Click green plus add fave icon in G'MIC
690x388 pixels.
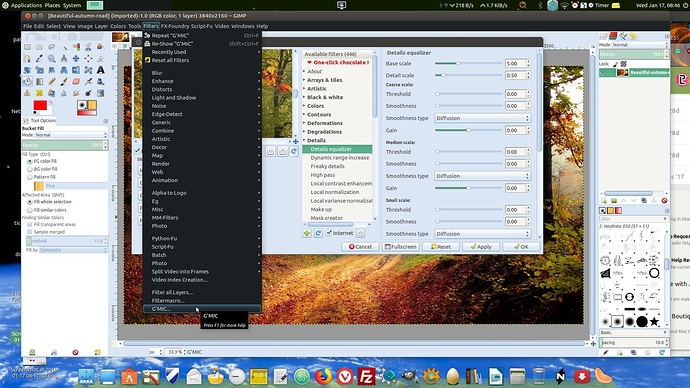[307, 233]
